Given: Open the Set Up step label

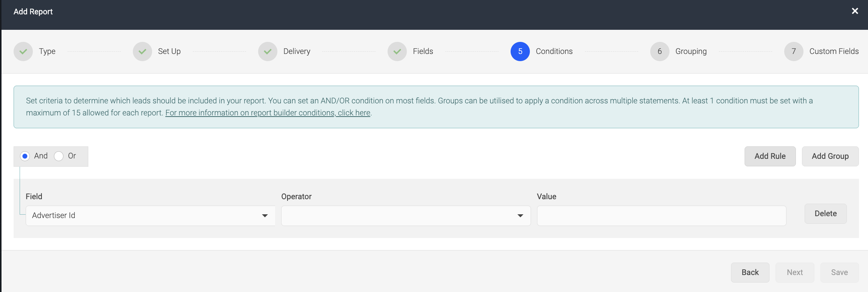Looking at the screenshot, I should [x=169, y=51].
